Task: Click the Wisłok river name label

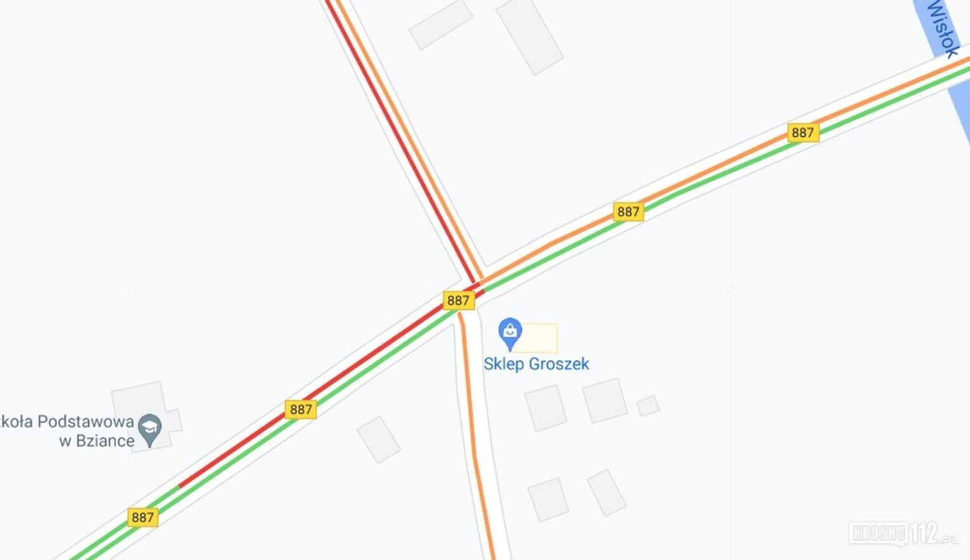Action: (942, 29)
